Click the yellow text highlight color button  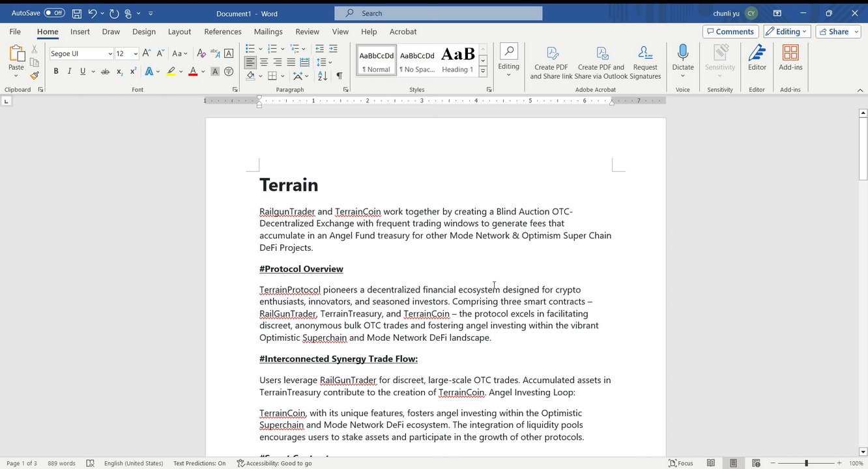tap(171, 72)
